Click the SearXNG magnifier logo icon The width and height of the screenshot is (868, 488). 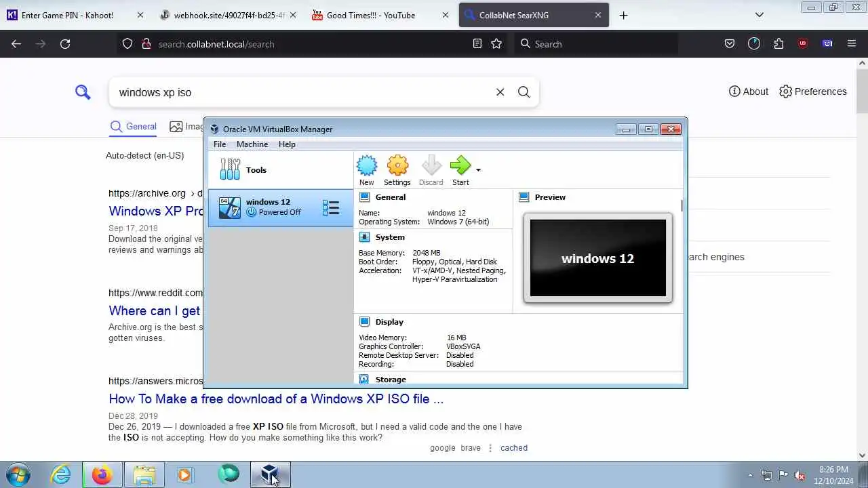coord(83,91)
